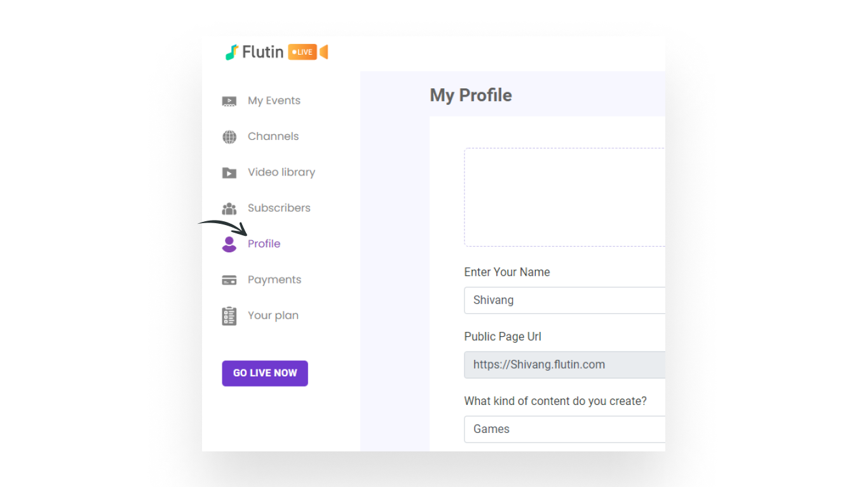Open Video library in the sidebar
The width and height of the screenshot is (868, 487).
coord(281,172)
